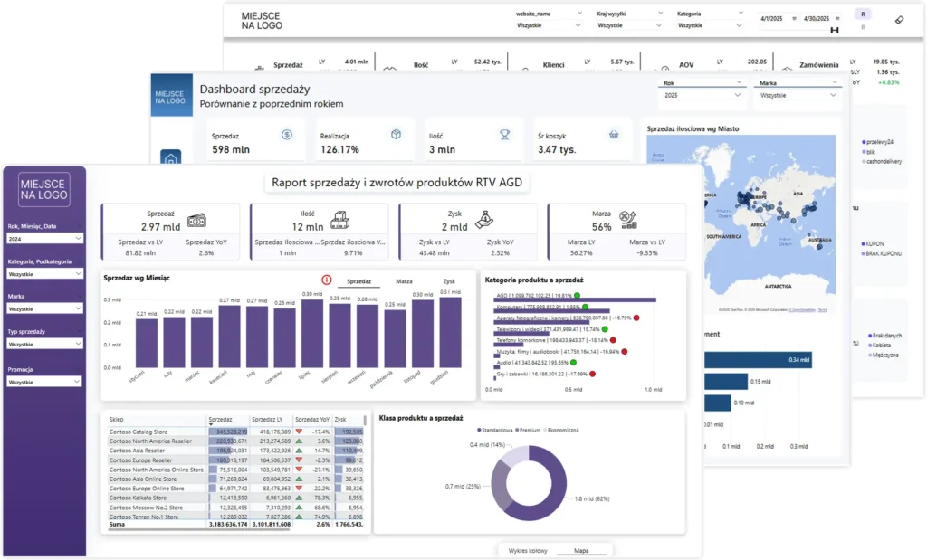Click the banknote icon in the Sprzedaż card
Viewport: 927px width, 560px height.
199,220
